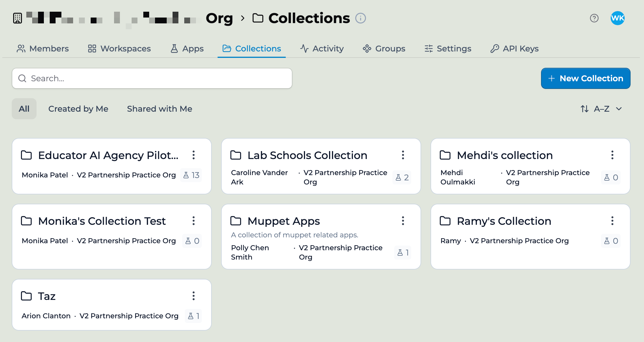Open options menu for Ramy's Collection
Screen dimensions: 644x342
[x=612, y=221]
